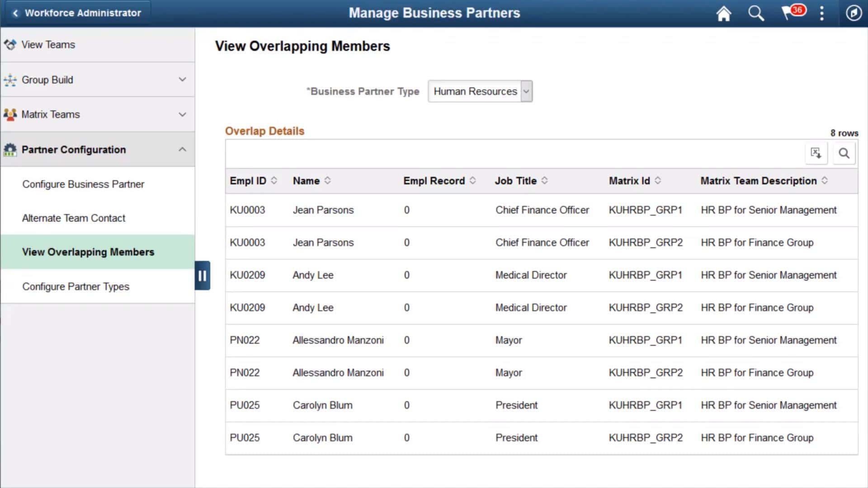The width and height of the screenshot is (868, 488).
Task: Navigate back to Workforce Administrator
Action: (77, 13)
